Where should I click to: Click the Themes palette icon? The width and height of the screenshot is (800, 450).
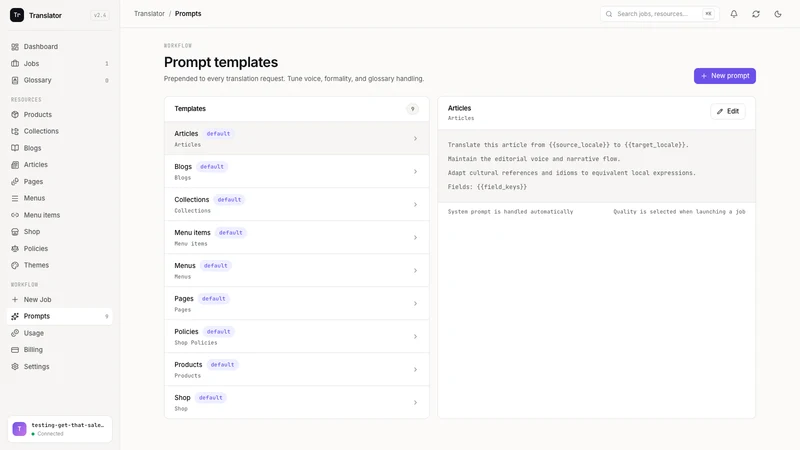(x=15, y=265)
